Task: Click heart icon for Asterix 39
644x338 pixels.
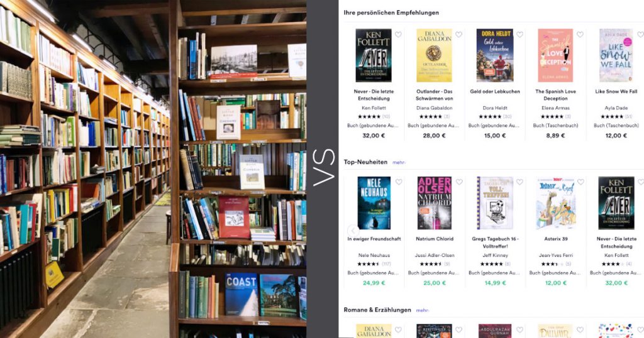Action: tap(580, 182)
